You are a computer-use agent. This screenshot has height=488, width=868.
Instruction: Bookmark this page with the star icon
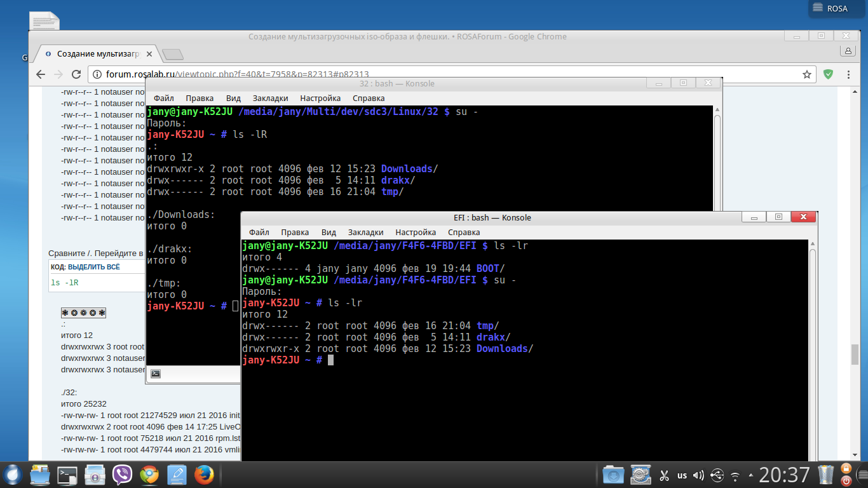807,74
